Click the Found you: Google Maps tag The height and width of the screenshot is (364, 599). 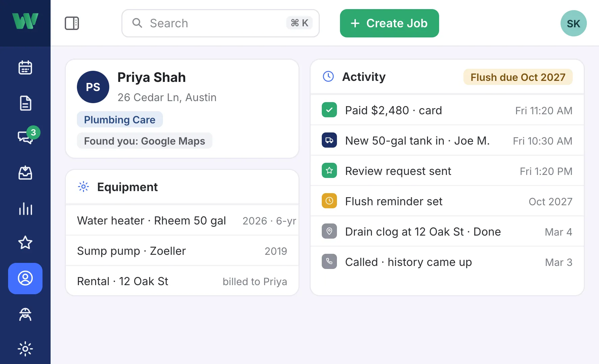(144, 141)
